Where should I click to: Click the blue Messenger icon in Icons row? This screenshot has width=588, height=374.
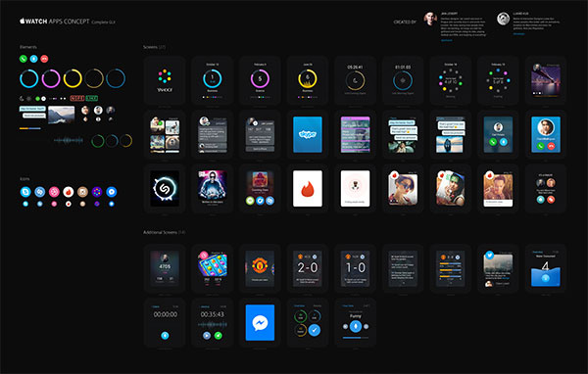111,192
